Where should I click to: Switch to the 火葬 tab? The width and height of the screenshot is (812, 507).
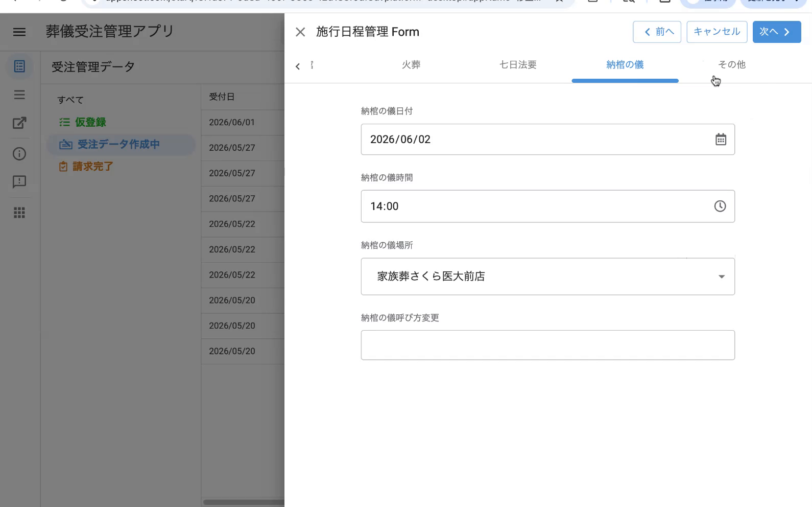[411, 65]
